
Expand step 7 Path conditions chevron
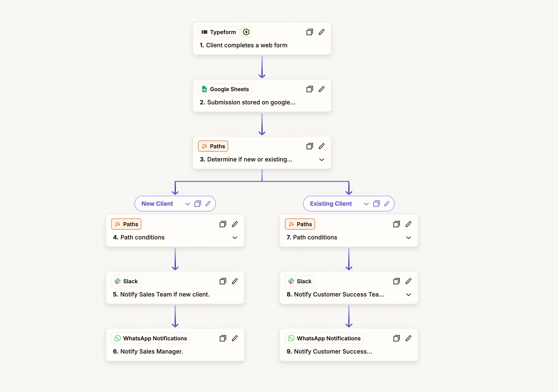pos(408,238)
